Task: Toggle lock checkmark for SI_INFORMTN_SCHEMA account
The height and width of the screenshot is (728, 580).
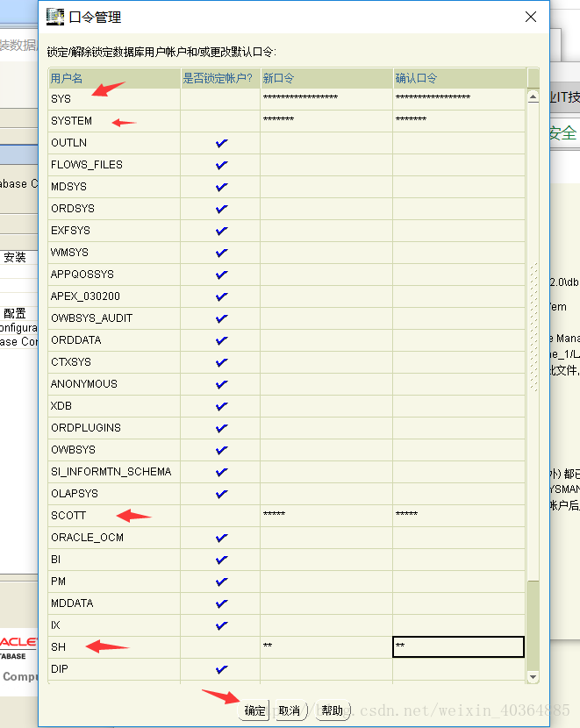Action: (221, 472)
